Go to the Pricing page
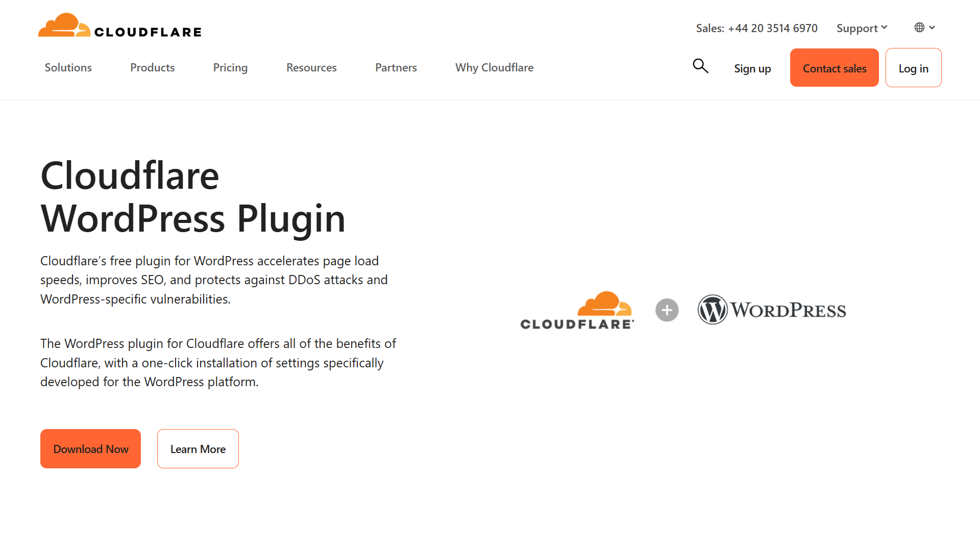The width and height of the screenshot is (980, 551). point(230,67)
